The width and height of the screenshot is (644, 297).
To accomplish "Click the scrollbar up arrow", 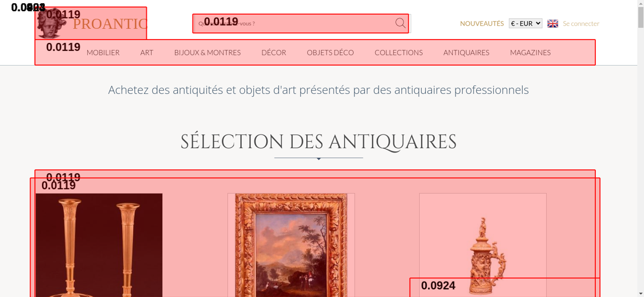I will [x=641, y=3].
